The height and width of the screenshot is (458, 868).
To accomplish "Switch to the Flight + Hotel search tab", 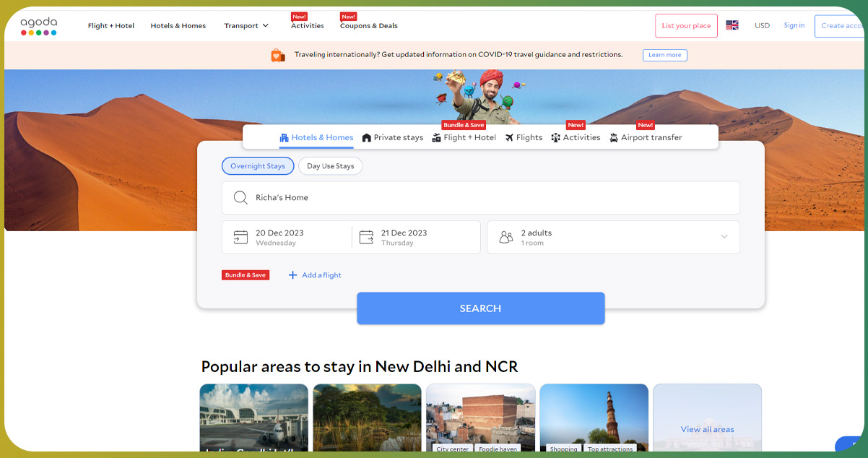I will click(464, 137).
